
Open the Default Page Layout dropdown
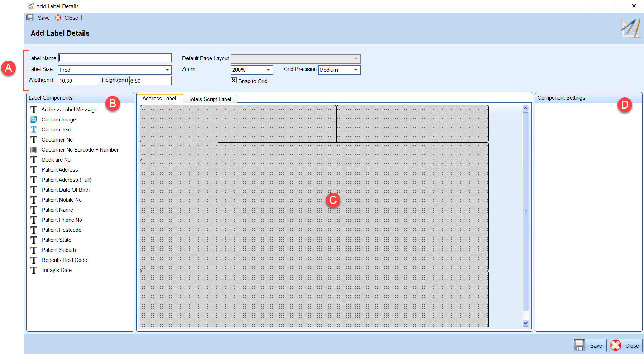[356, 59]
